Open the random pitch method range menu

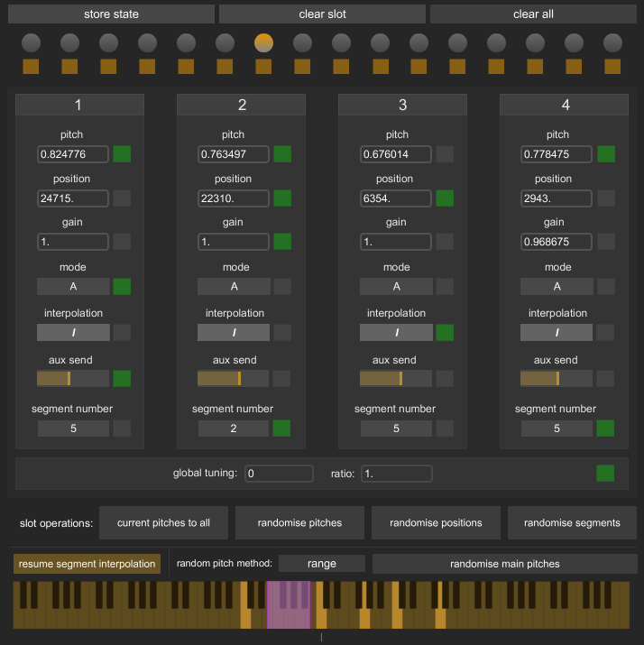[x=322, y=564]
